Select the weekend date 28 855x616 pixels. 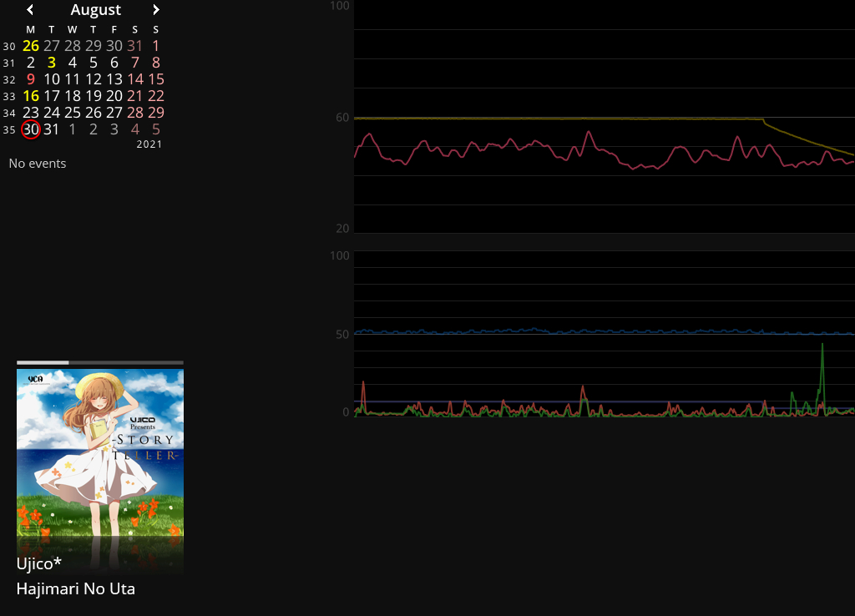134,113
